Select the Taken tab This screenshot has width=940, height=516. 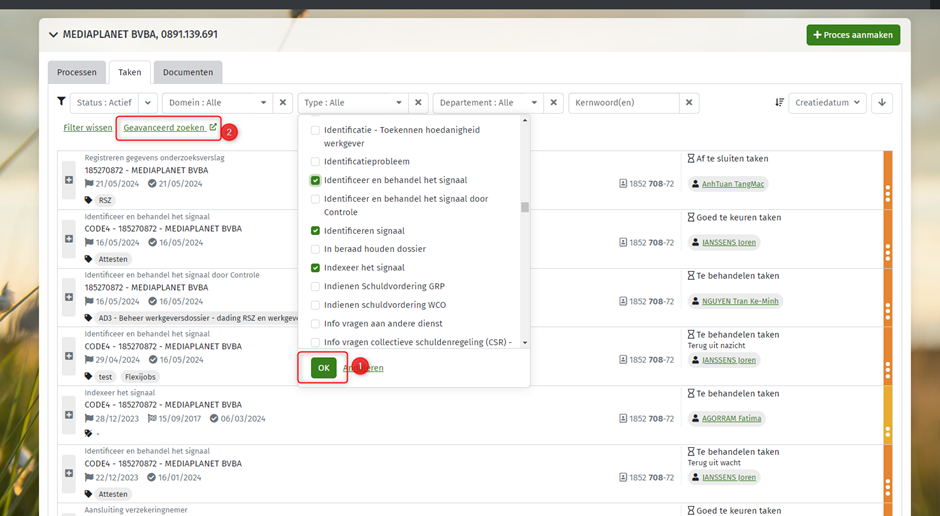tap(129, 72)
